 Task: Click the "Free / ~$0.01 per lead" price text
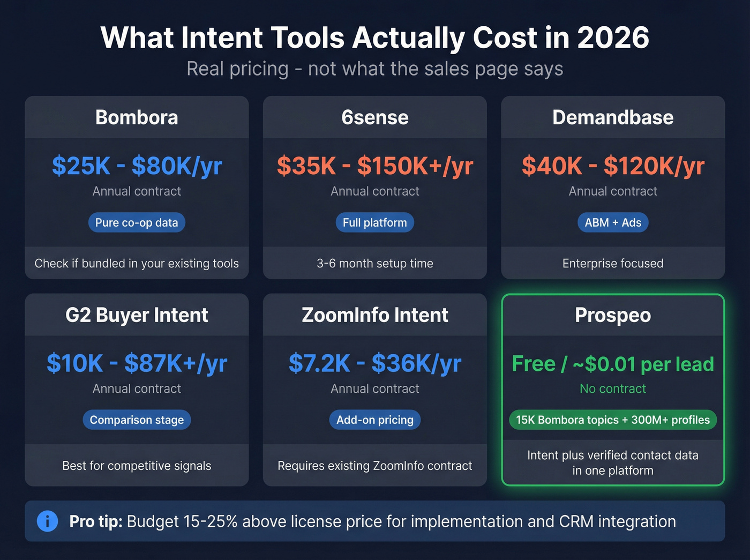pyautogui.click(x=612, y=364)
